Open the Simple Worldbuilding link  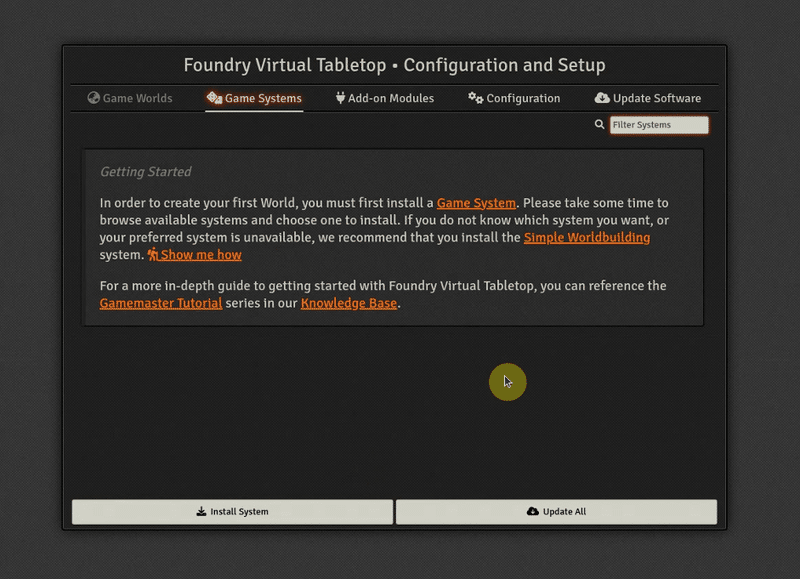coord(587,237)
